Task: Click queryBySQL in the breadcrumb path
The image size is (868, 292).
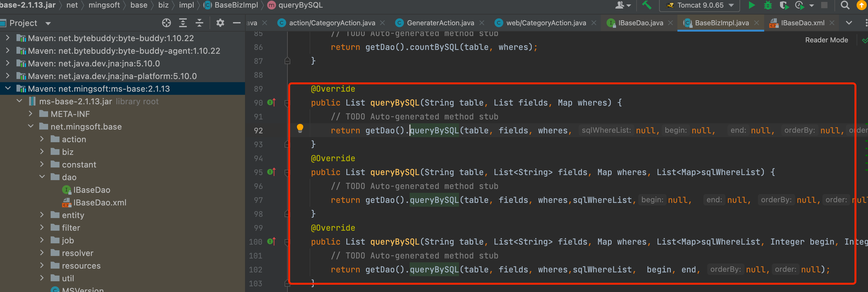Action: point(300,5)
